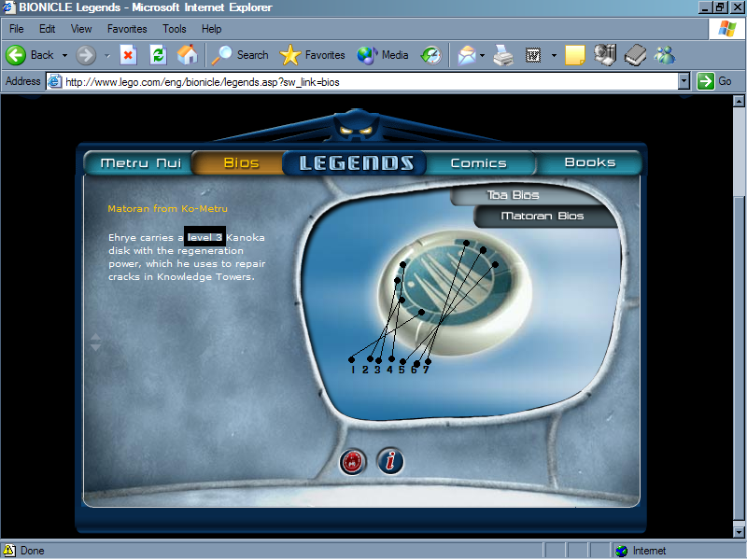The height and width of the screenshot is (560, 747).
Task: Click the page icon in address bar
Action: [55, 81]
